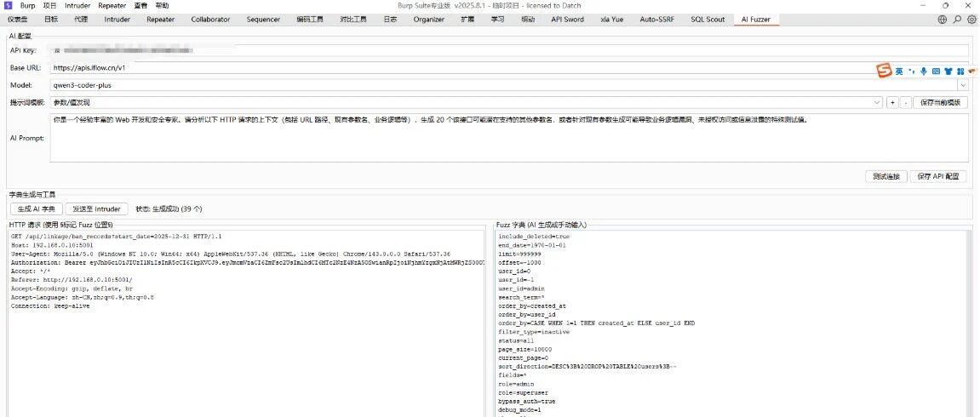Switch to the API Sword tab
The image size is (980, 417).
[568, 20]
